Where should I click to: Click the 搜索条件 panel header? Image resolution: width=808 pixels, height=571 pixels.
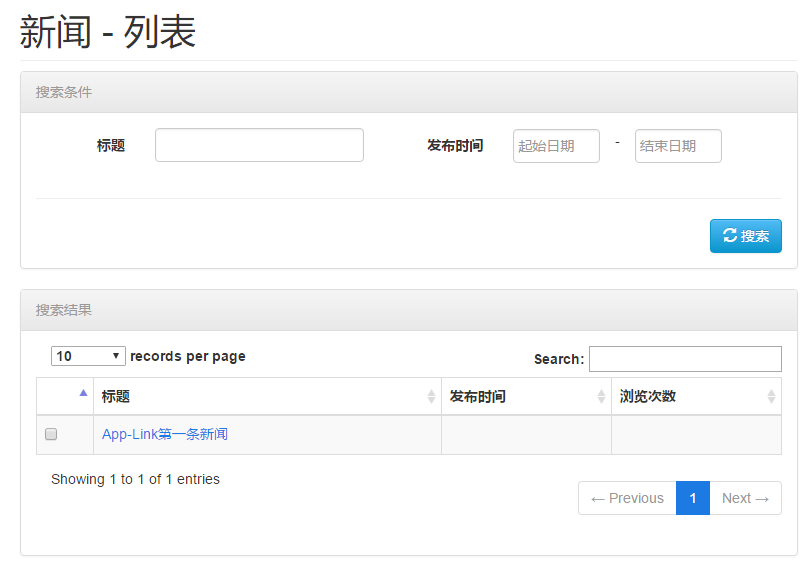click(x=409, y=92)
